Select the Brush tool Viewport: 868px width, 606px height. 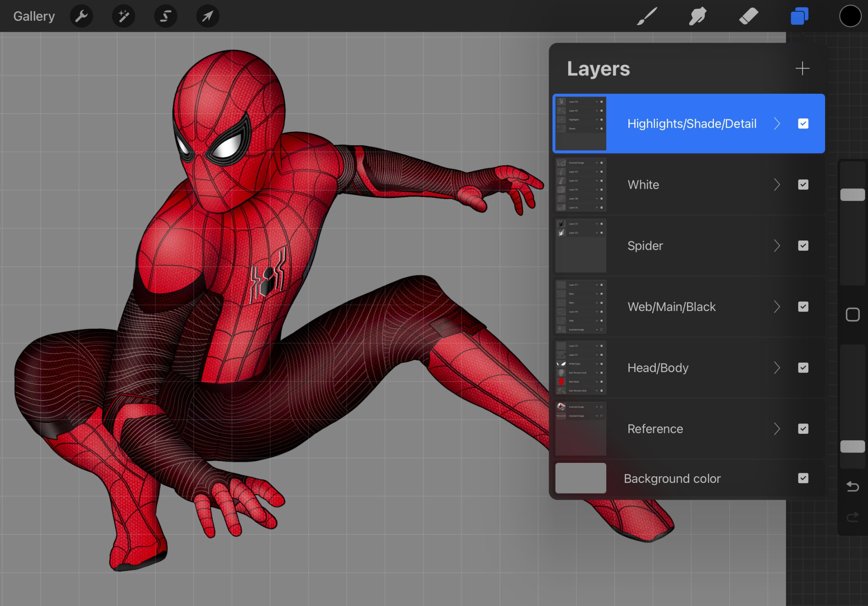[x=647, y=16]
